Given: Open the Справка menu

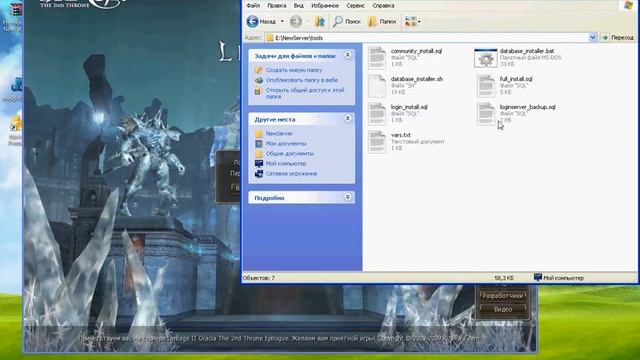Looking at the screenshot, I should click(x=383, y=6).
